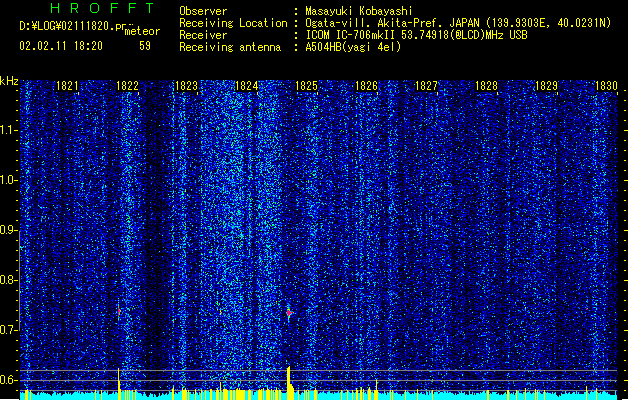This screenshot has height=400, width=629.
Task: Click the 0.8 kHz axis label
Action: click(x=8, y=280)
